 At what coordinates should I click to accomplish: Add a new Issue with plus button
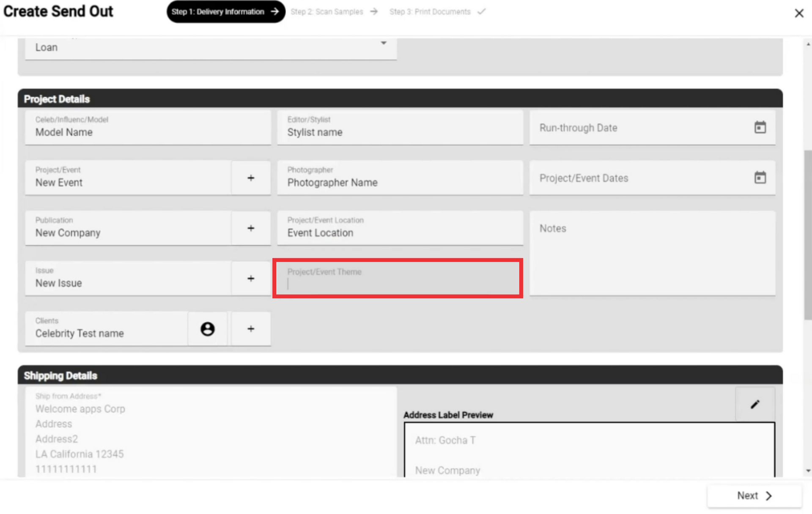click(x=251, y=279)
